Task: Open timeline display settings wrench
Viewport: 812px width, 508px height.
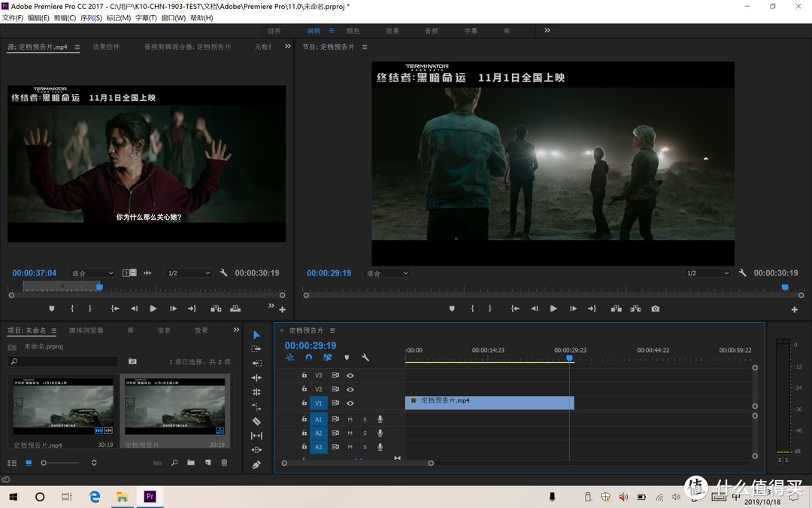Action: tap(365, 357)
